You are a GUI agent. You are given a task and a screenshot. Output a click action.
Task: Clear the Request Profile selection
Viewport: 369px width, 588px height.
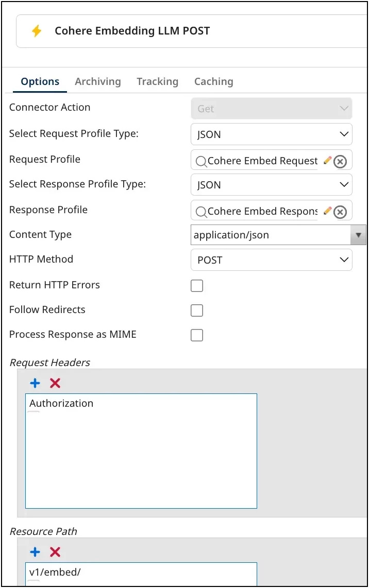(340, 162)
